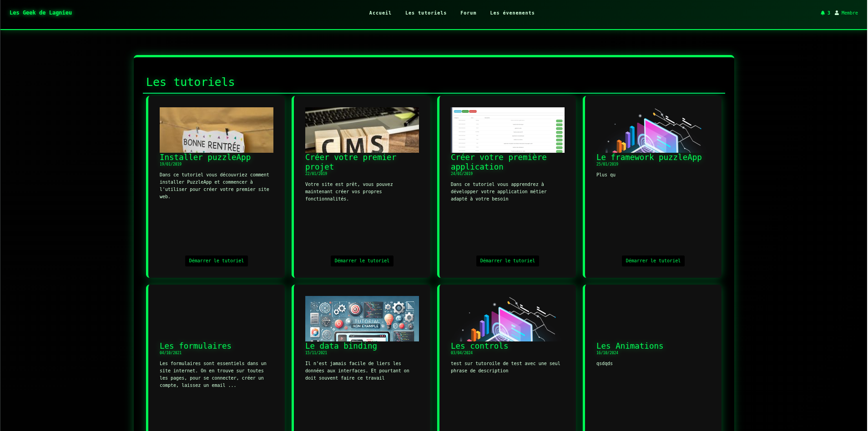Open the Les formulaires tutorial title
Viewport: 868px width, 431px height.
click(x=195, y=346)
